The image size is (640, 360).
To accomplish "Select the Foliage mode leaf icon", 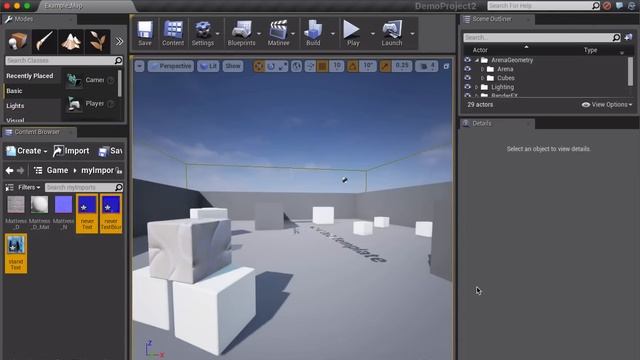I will [x=98, y=42].
